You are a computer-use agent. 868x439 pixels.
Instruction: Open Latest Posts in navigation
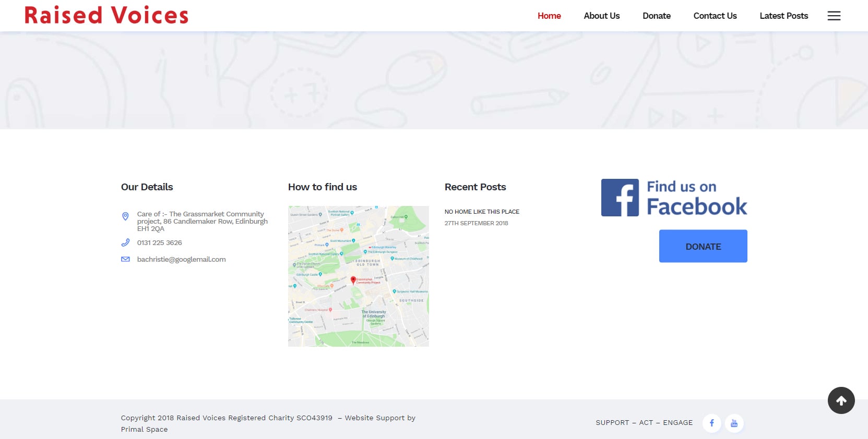pos(784,16)
